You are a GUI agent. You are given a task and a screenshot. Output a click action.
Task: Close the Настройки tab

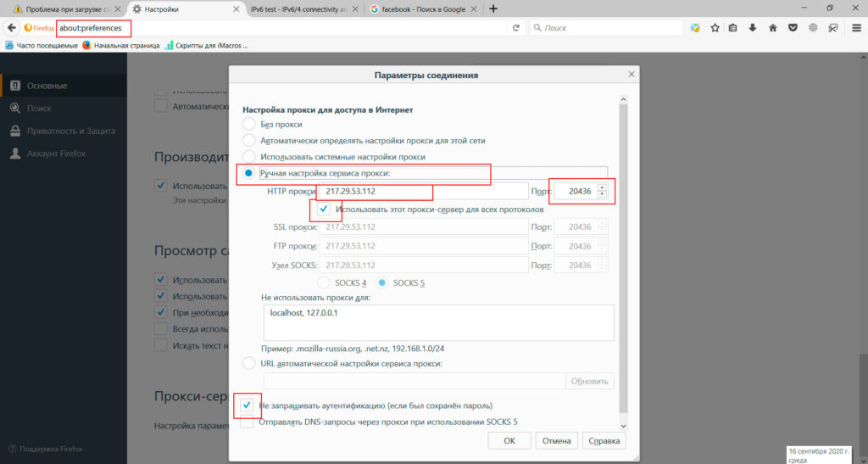pos(236,8)
